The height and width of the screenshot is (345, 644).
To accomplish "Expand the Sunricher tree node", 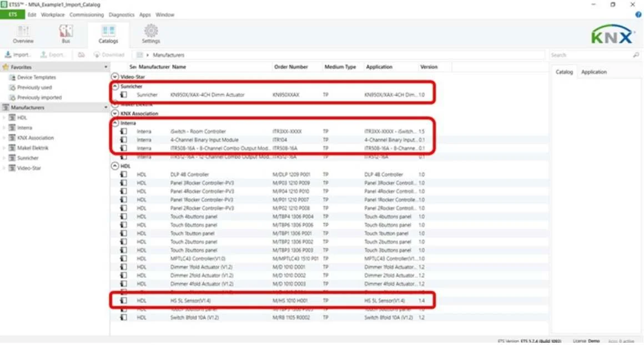I will [4, 158].
